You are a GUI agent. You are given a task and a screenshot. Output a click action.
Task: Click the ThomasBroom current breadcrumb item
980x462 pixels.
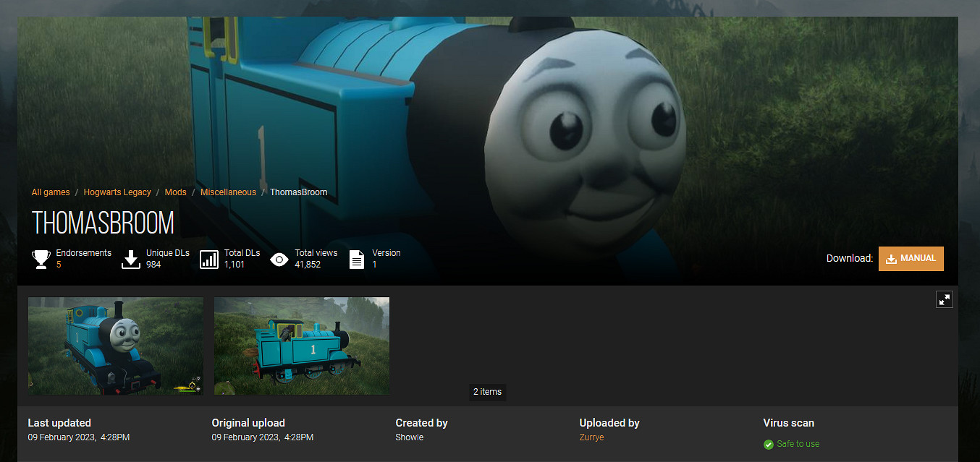(298, 192)
